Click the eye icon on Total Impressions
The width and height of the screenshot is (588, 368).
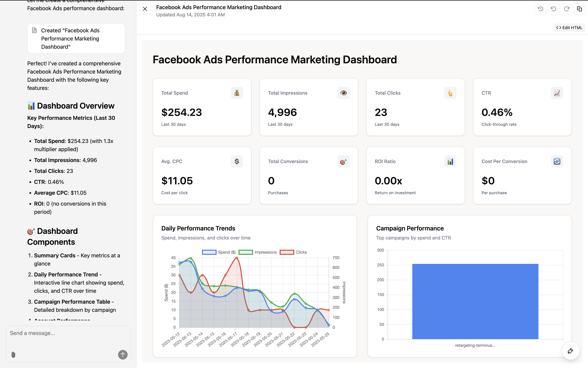click(x=343, y=93)
